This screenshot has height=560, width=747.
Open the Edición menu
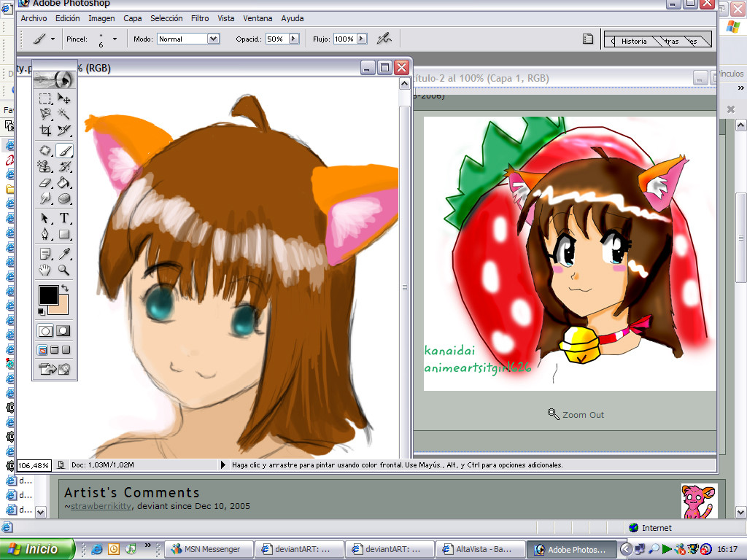click(68, 18)
